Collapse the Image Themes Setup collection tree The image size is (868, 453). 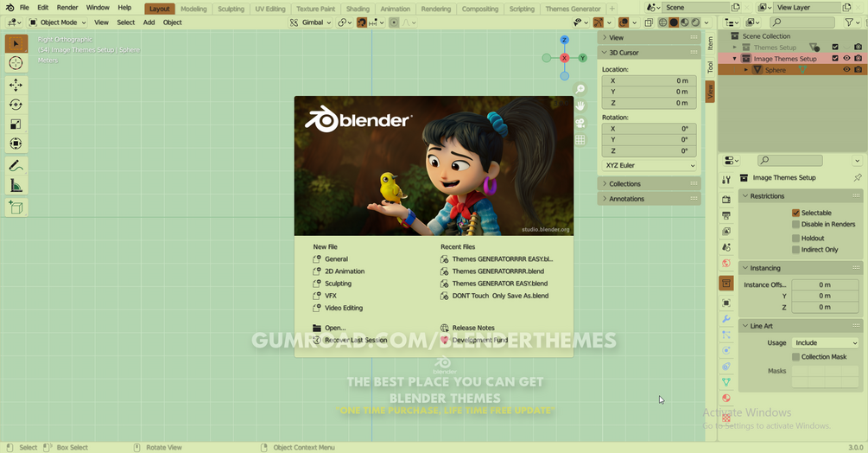point(735,59)
